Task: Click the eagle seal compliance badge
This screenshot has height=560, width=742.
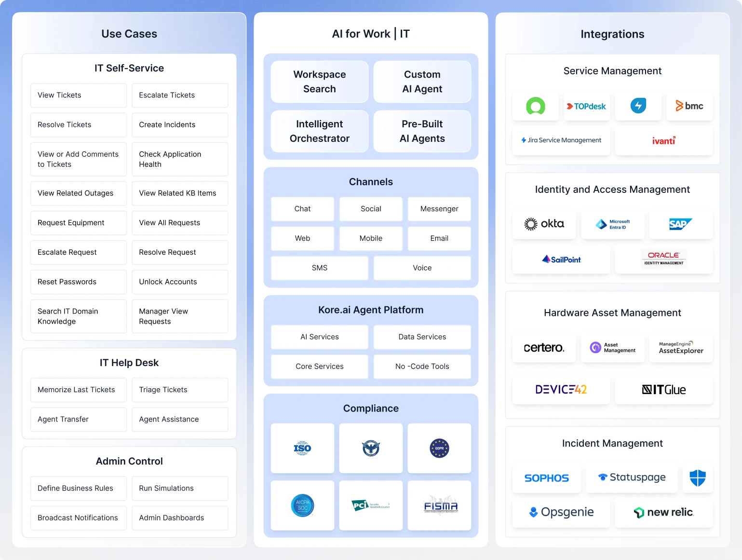Action: 371,448
